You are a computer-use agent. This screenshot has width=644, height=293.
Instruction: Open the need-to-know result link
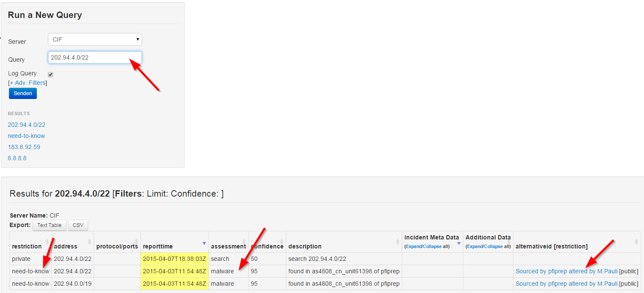coord(26,136)
